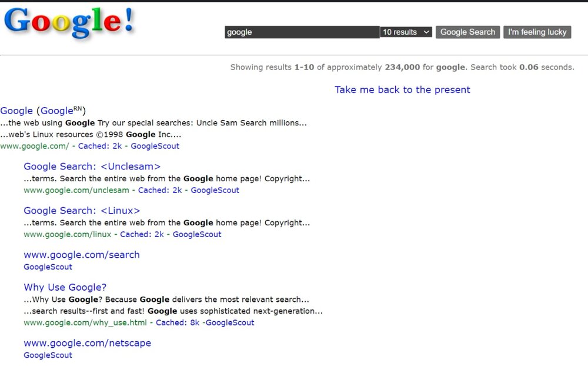The image size is (588, 366).
Task: Open the 10 results dropdown
Action: click(x=406, y=32)
